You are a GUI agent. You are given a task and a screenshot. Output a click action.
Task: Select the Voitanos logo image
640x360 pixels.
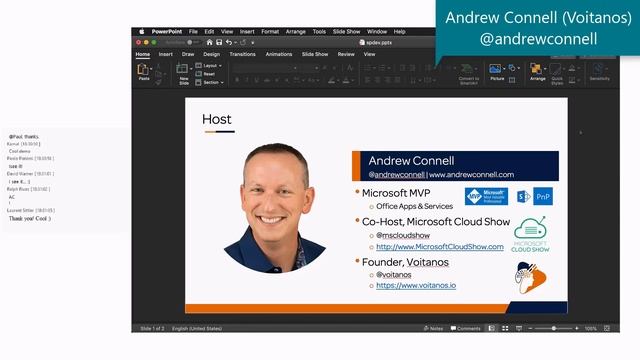point(530,278)
